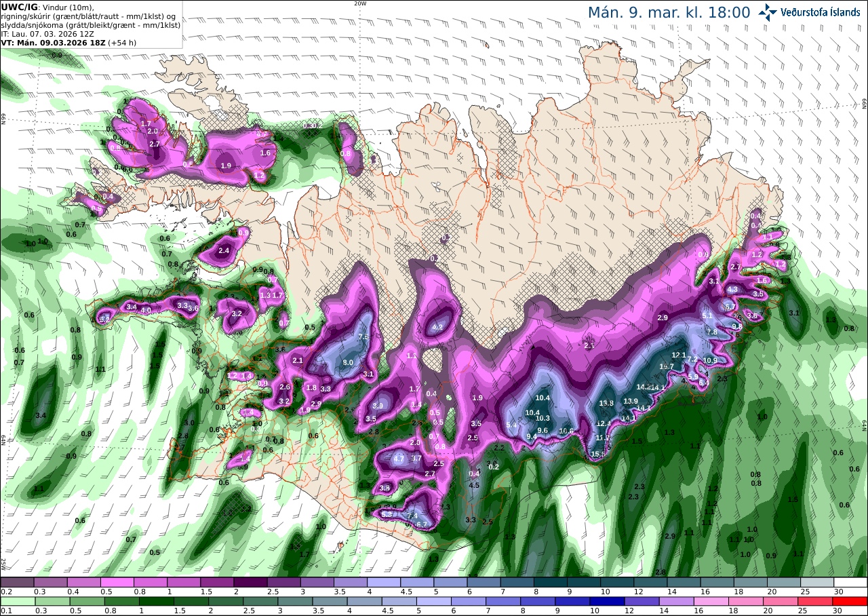The image size is (868, 616).
Task: Click the UWC/IG: Vindur (10m) header line
Action: click(47, 7)
